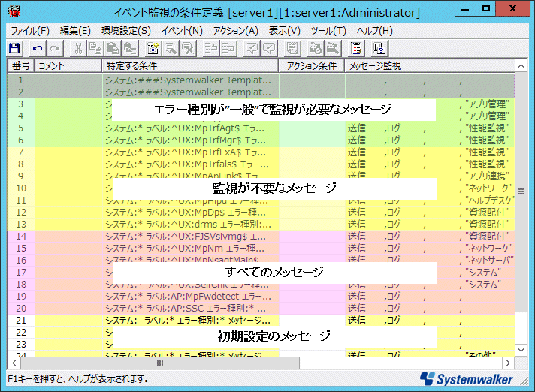The image size is (535, 392).
Task: Click the rightmost toolbar icon
Action: point(379,48)
